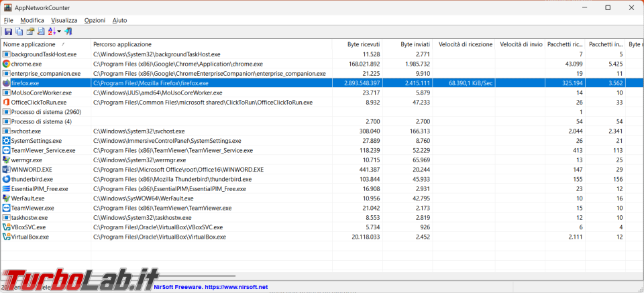
Task: Click the EssentialPIM_Free.exe icon
Action: pyautogui.click(x=6, y=189)
